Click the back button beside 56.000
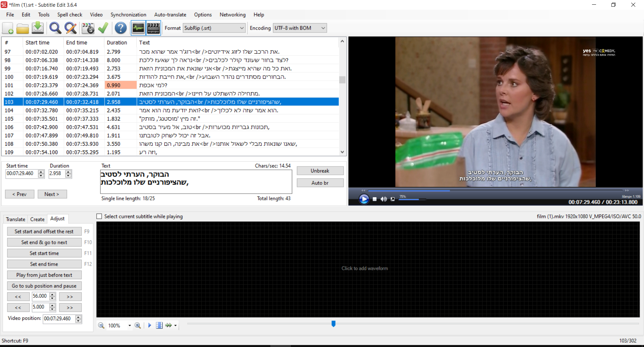The image size is (644, 347). coord(18,297)
